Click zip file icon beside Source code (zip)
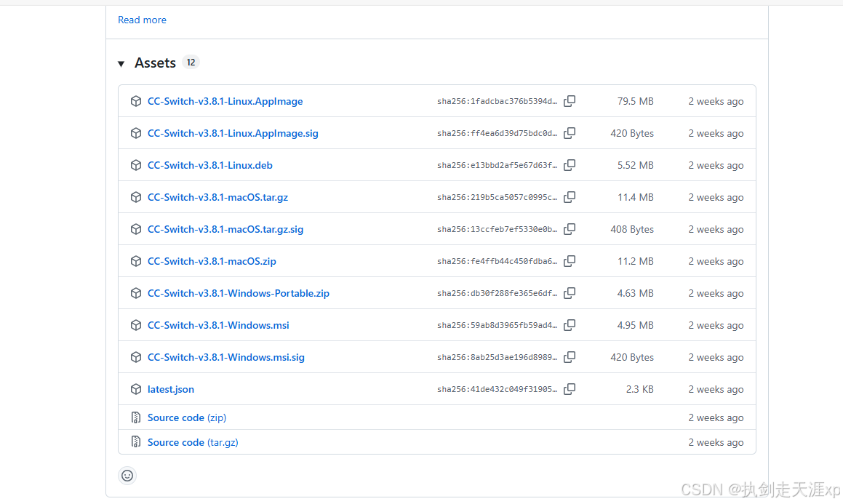843x504 pixels. [x=136, y=417]
